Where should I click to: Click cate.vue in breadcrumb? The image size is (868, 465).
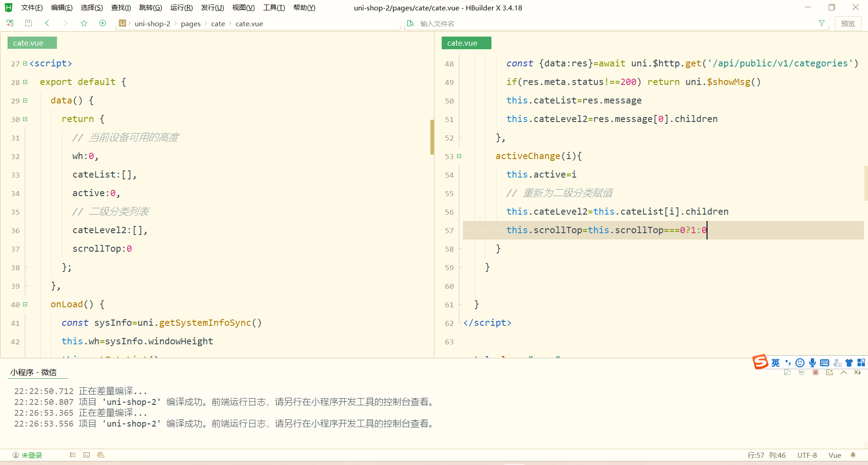(249, 23)
